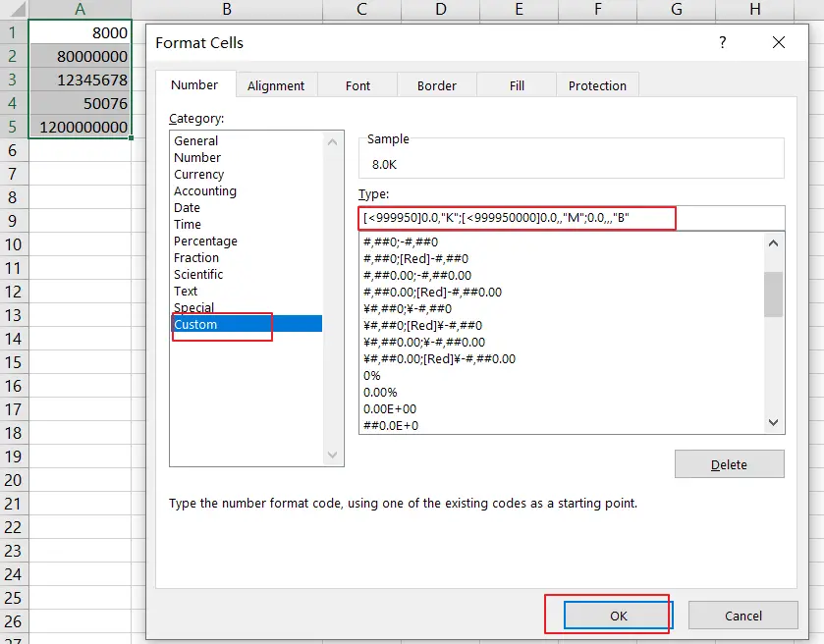
Task: Click the Number tab
Action: click(194, 85)
